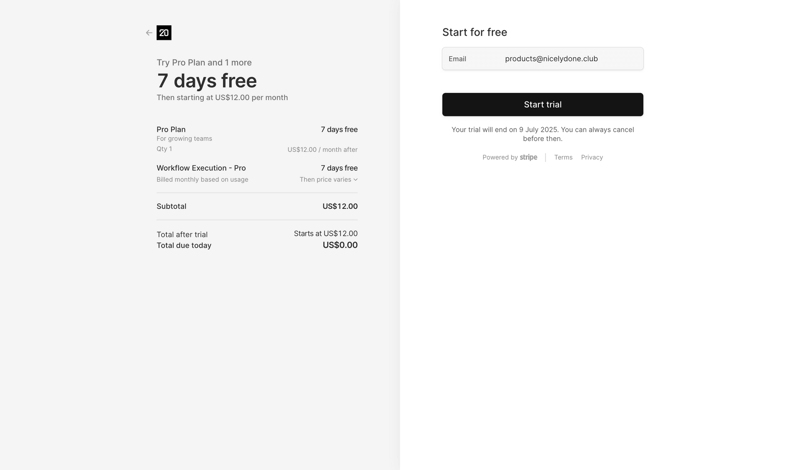Click the "Powered by" text
Image resolution: width=800 pixels, height=470 pixels.
(499, 157)
